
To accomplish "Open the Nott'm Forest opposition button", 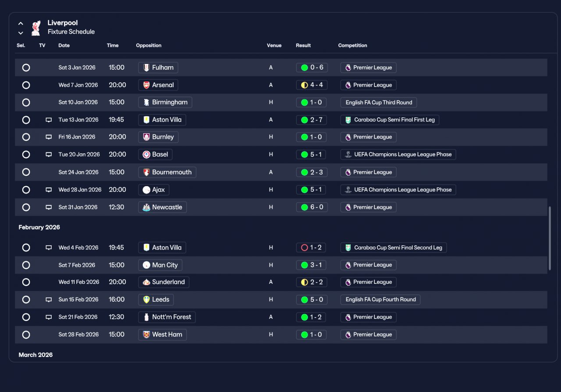I will pos(167,317).
